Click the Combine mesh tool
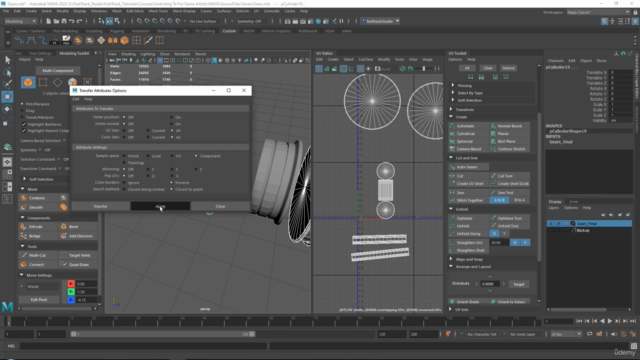Image resolution: width=640 pixels, height=360 pixels. (38, 198)
